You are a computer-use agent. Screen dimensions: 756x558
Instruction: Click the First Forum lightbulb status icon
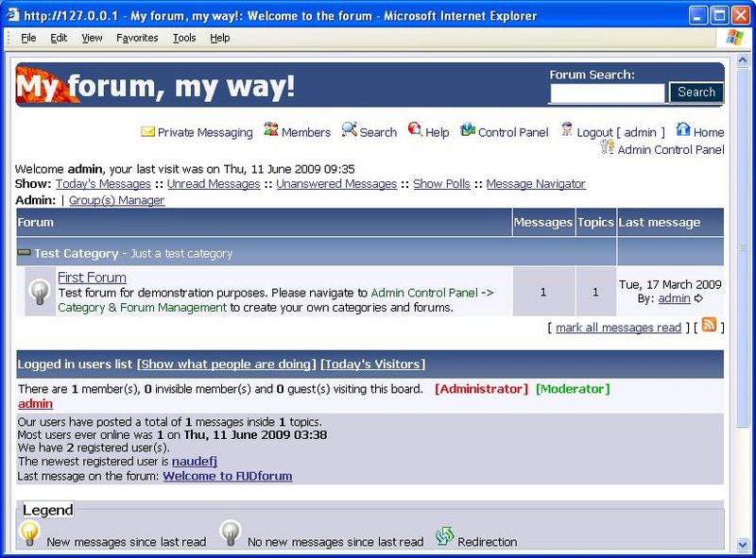tap(40, 292)
